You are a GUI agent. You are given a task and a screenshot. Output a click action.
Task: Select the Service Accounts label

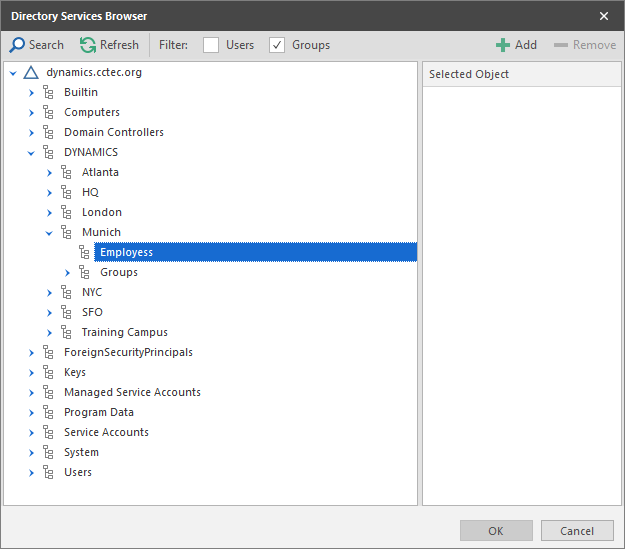click(x=106, y=432)
